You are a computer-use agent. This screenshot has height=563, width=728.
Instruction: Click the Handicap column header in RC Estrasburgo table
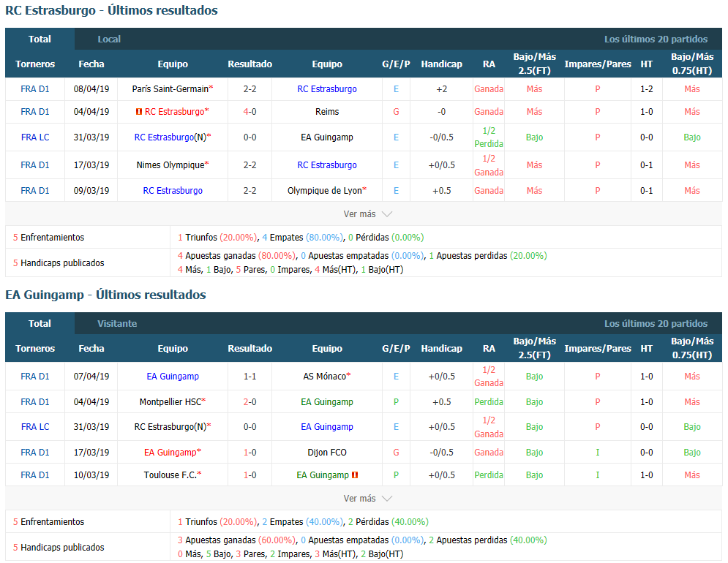point(441,64)
